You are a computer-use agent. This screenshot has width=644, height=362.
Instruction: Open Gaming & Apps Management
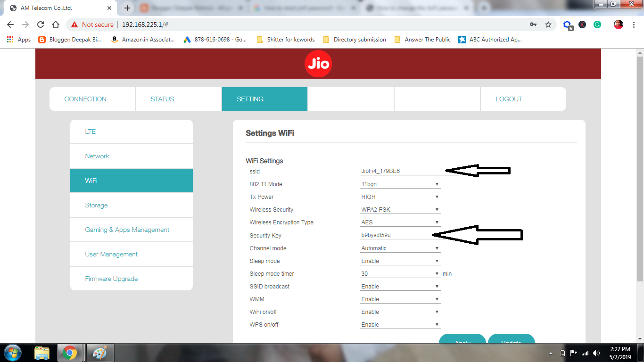[x=132, y=230]
